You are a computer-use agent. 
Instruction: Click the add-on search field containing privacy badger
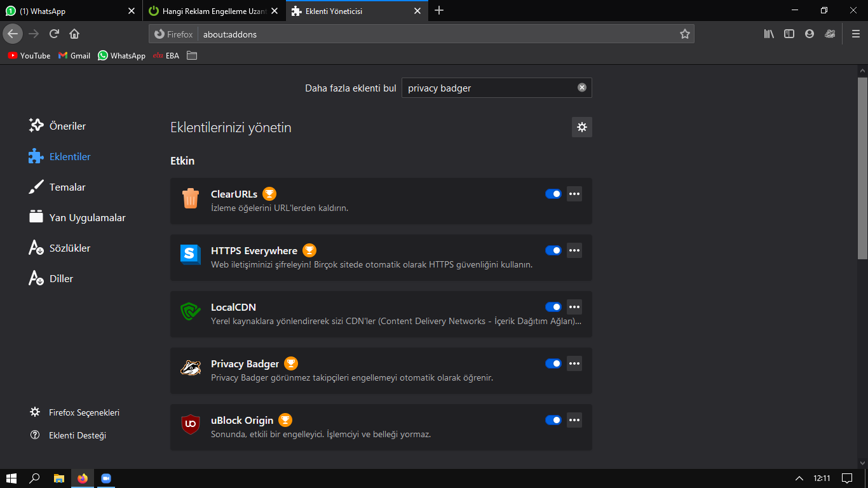tap(497, 88)
